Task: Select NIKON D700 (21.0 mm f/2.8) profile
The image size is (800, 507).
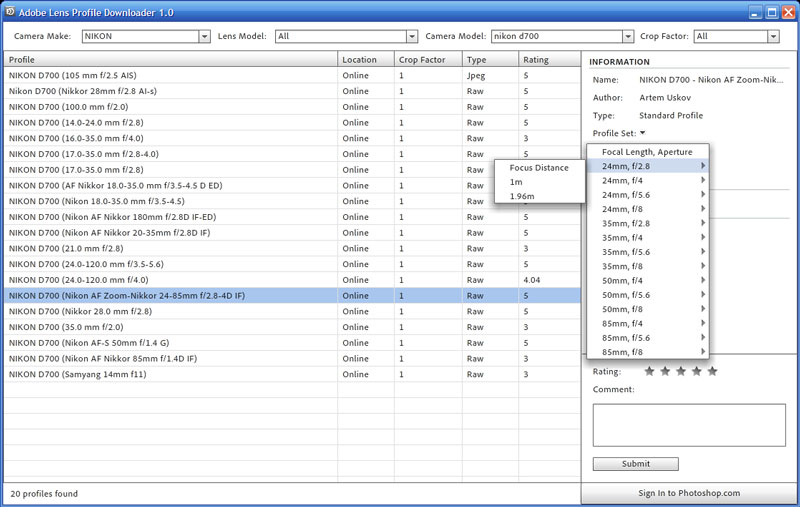Action: click(292, 248)
